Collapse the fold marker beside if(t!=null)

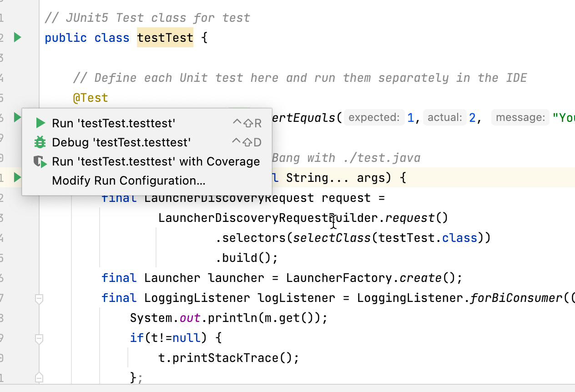click(x=39, y=338)
